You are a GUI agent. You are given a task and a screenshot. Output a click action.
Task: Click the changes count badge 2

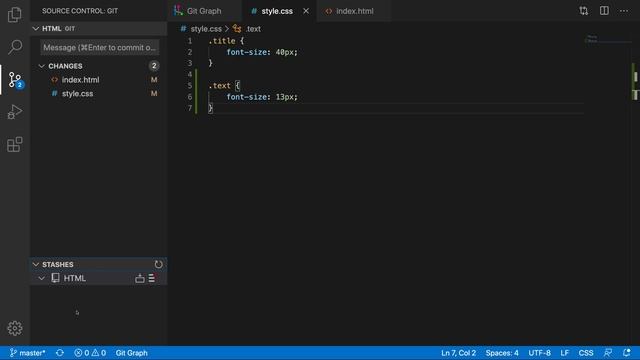[154, 66]
